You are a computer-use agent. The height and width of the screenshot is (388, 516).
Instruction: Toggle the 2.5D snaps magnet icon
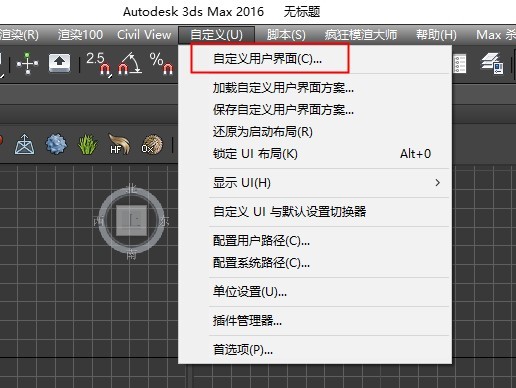point(99,63)
